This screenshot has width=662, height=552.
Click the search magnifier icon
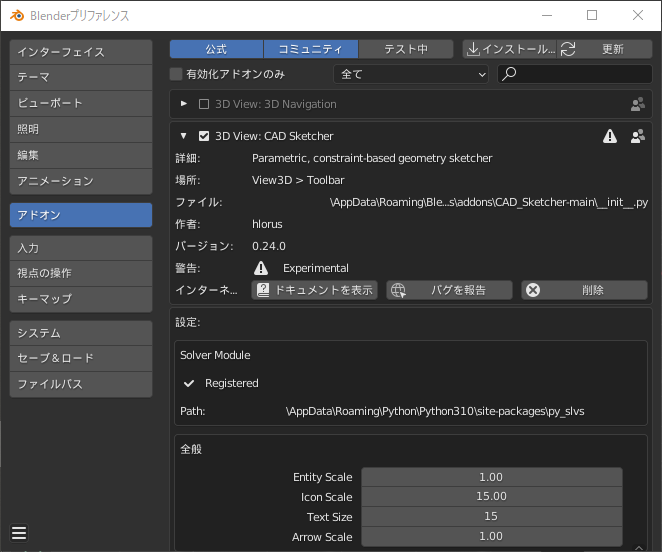point(509,74)
